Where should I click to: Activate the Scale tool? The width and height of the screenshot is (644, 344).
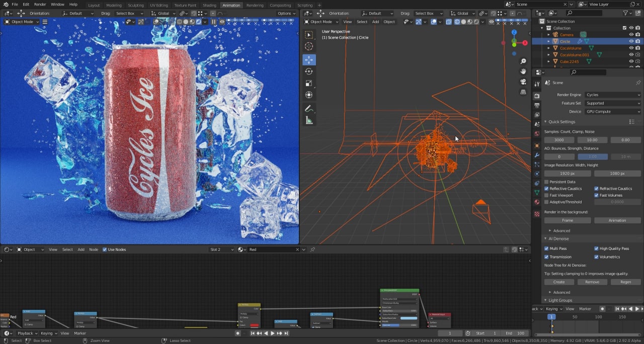[309, 83]
